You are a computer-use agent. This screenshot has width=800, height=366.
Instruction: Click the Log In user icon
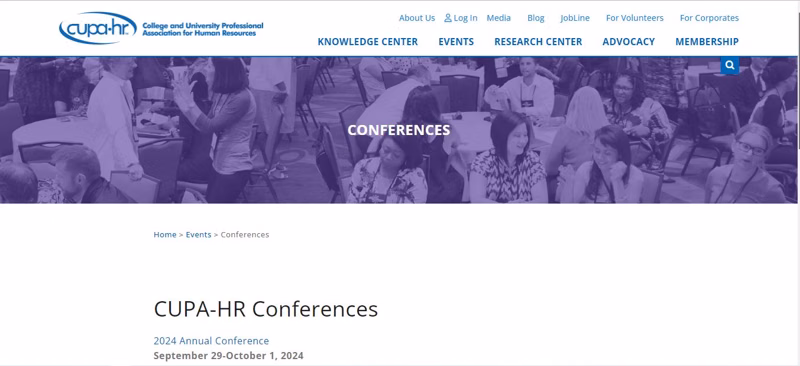pyautogui.click(x=448, y=18)
